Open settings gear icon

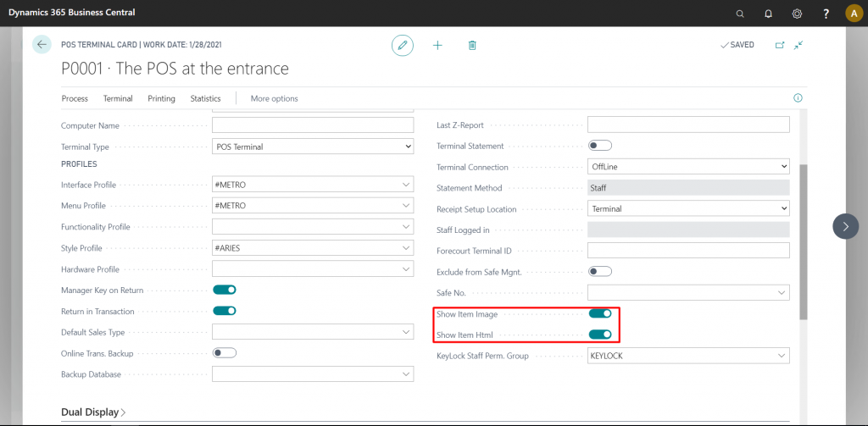[x=797, y=14]
